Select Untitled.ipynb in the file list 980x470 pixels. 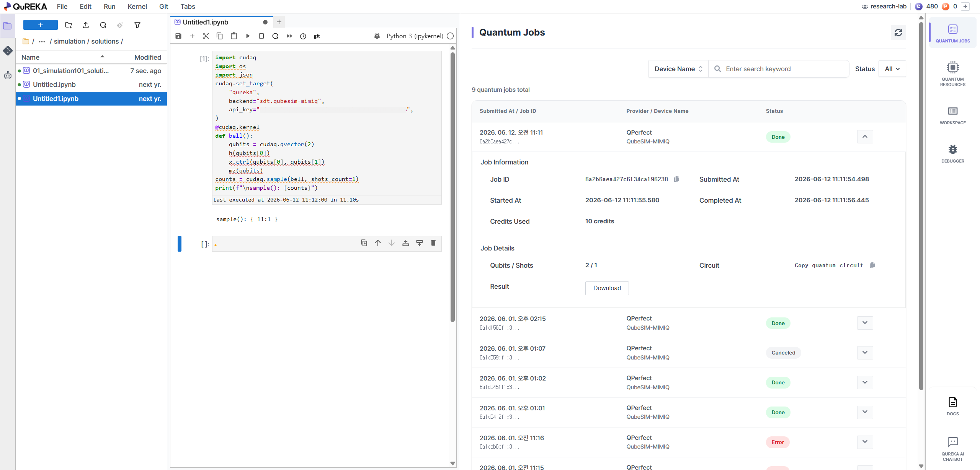(x=91, y=85)
